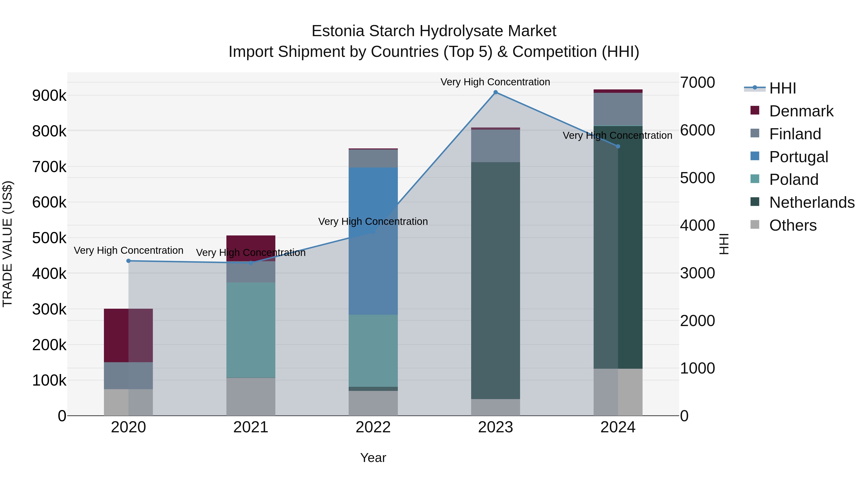Click the Import Shipment by Countries subtitle

[x=434, y=52]
